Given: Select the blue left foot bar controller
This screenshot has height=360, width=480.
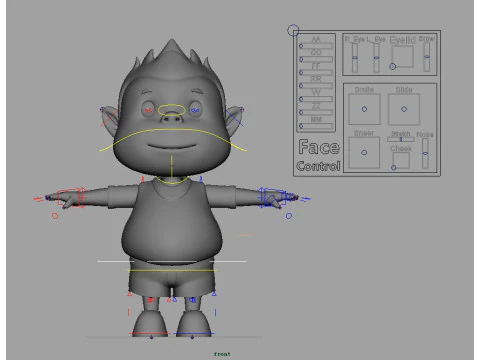Looking at the screenshot, I should [194, 333].
